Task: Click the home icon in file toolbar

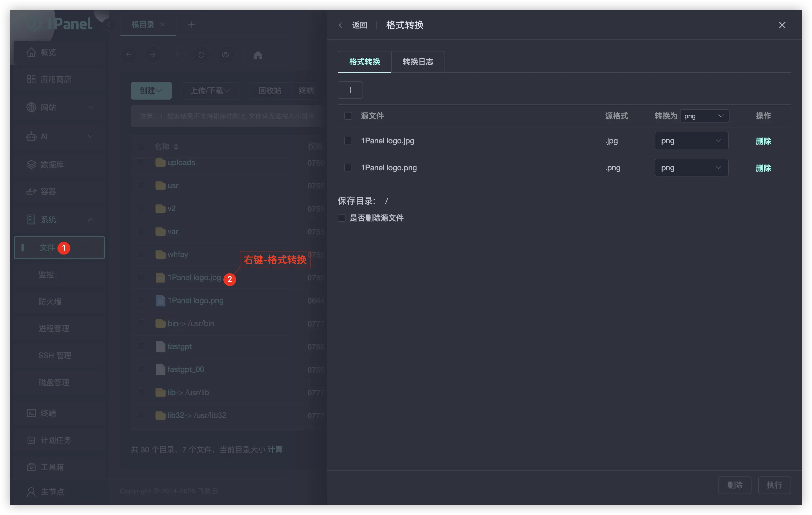Action: coord(258,55)
